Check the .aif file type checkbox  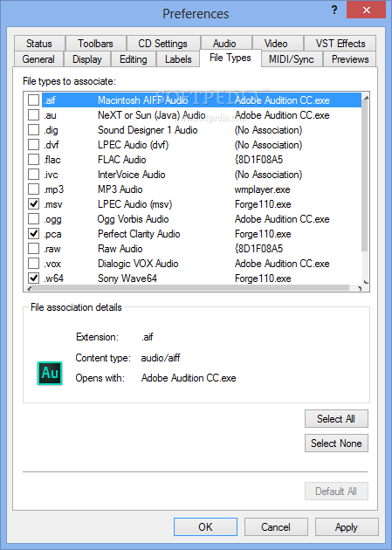click(x=34, y=100)
